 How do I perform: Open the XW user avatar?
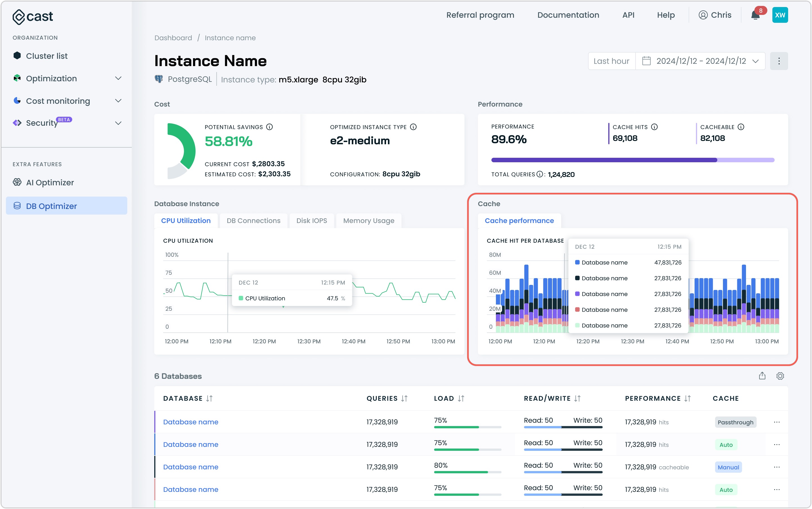tap(780, 15)
